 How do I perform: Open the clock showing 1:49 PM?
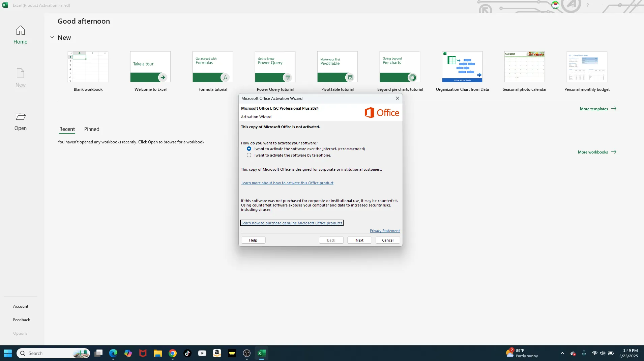(x=628, y=353)
